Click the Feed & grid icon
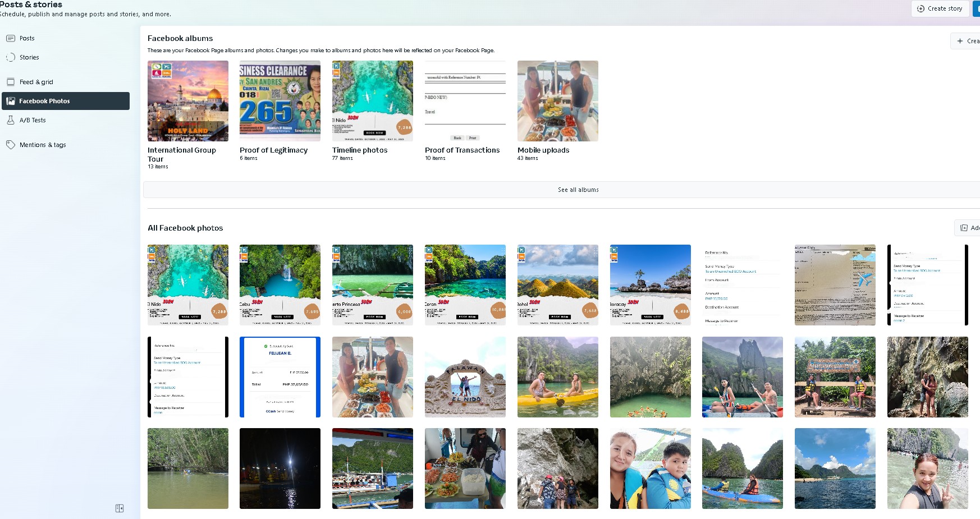Image resolution: width=980 pixels, height=519 pixels. 11,82
